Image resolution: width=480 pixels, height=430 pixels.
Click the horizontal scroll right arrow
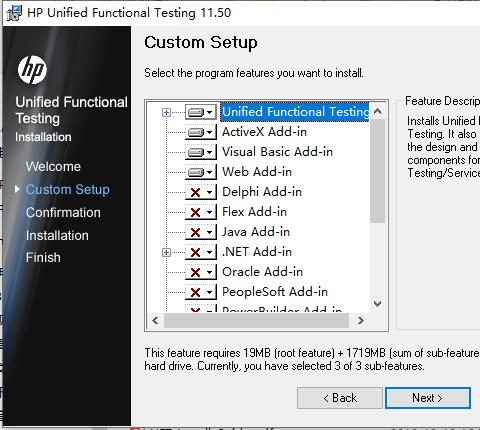360,321
